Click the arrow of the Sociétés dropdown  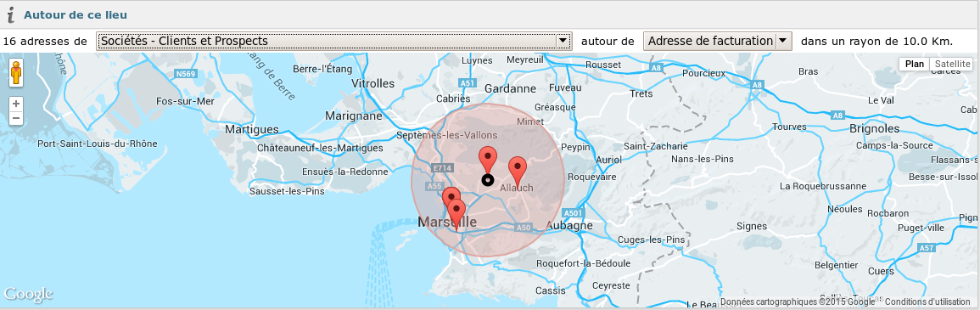point(563,42)
